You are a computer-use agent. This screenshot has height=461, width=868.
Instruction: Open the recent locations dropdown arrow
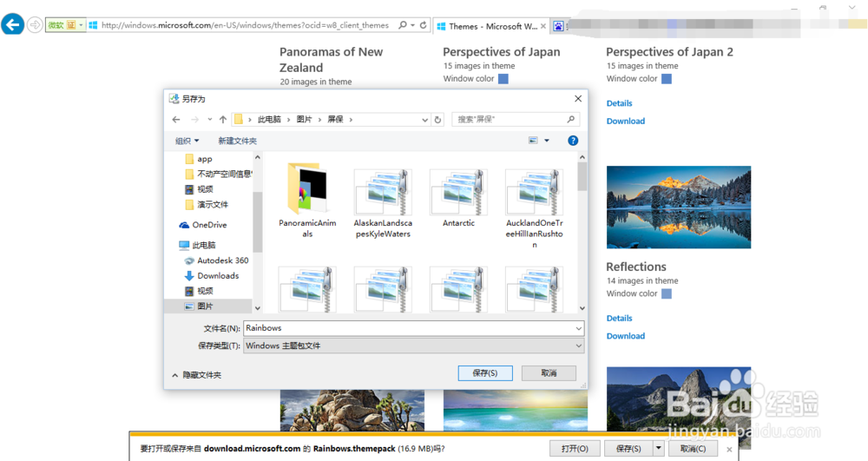pos(210,120)
